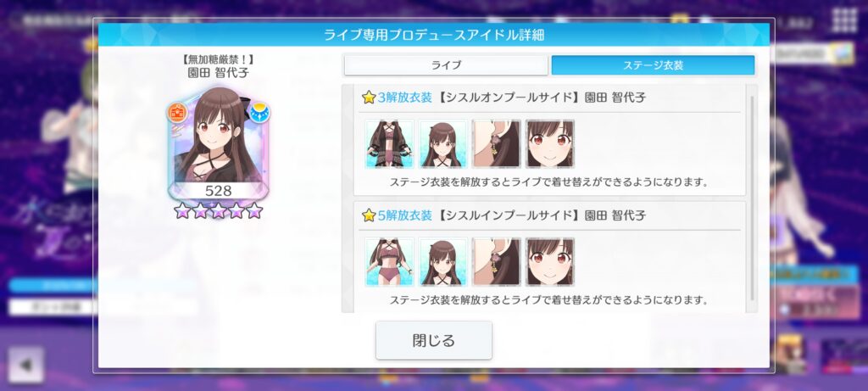The image size is (868, 391).
Task: Tap the 5解放衣装 face close-up thumbnail
Action: [549, 262]
